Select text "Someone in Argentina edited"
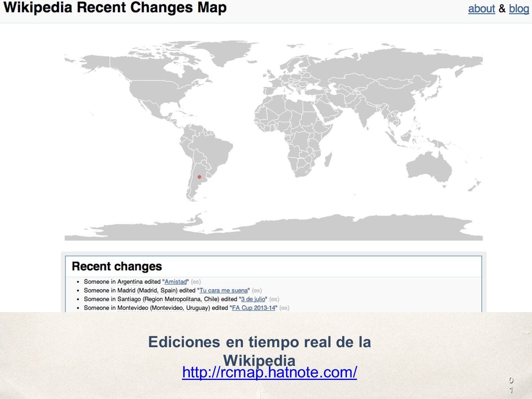The width and height of the screenshot is (532, 399). pyautogui.click(x=122, y=282)
